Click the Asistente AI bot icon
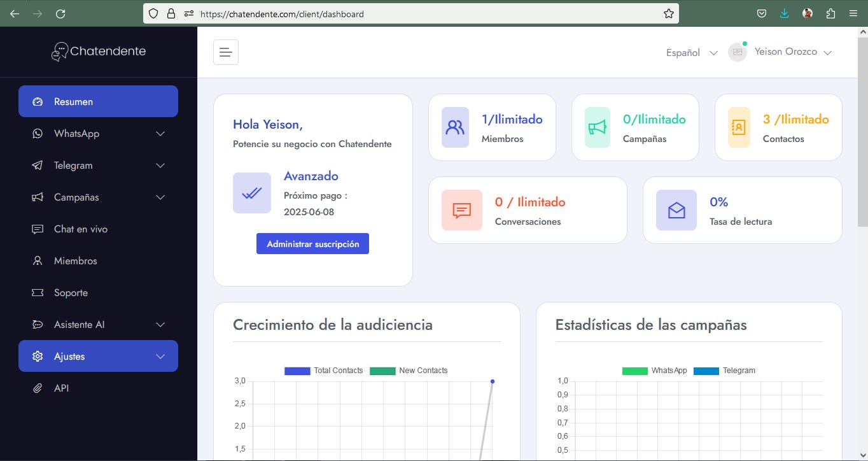868x461 pixels. pyautogui.click(x=38, y=325)
